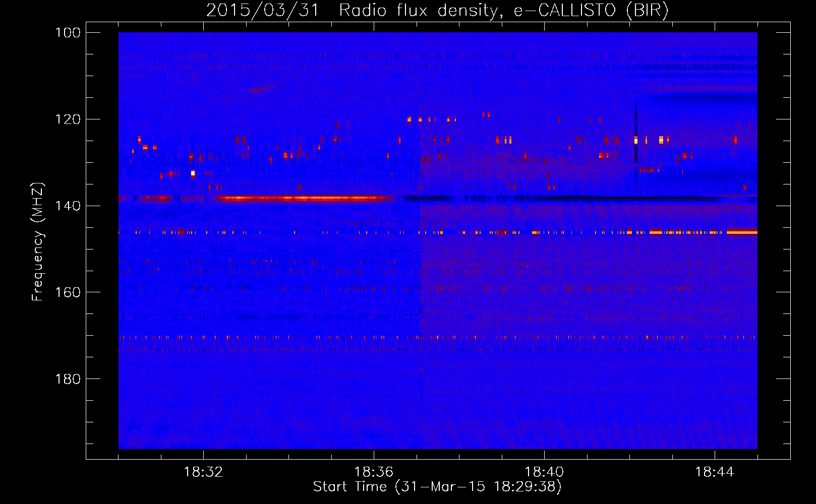
Task: Click the 160 frequency tick label
Action: click(68, 292)
